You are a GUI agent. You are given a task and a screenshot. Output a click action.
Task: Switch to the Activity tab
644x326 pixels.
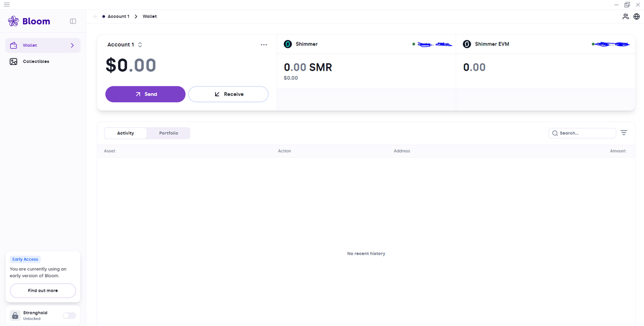point(126,133)
